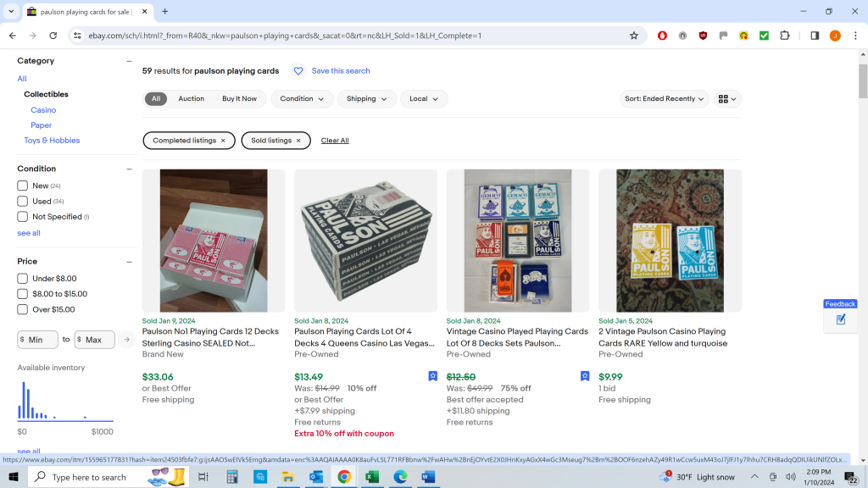This screenshot has height=488, width=868.
Task: Collapse the Condition section
Action: 129,169
